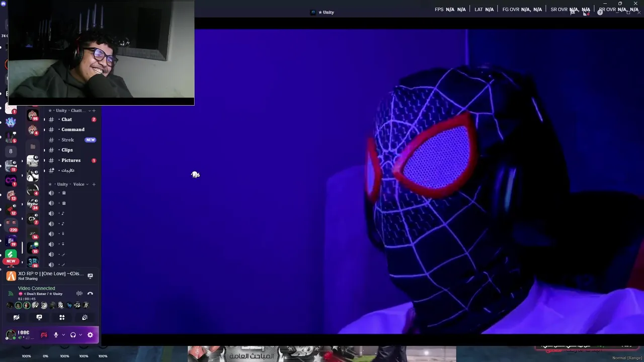Open the purple infinity server icon
Screen dimensions: 644x362
click(11, 180)
